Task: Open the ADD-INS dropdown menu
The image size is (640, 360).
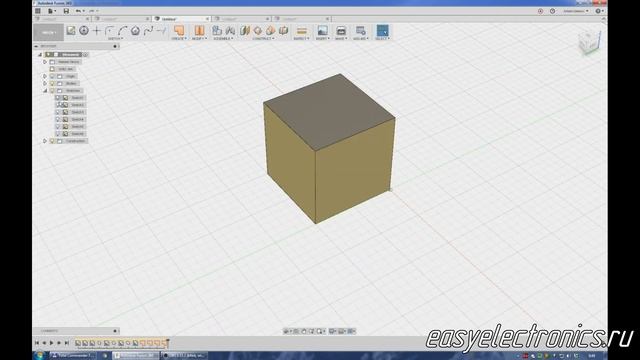Action: point(361,38)
